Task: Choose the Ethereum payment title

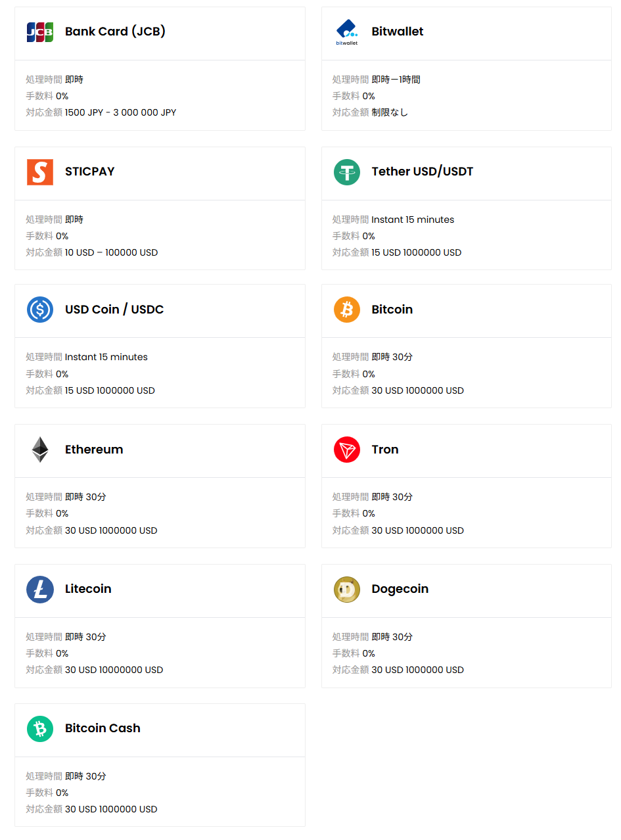Action: [x=94, y=450]
